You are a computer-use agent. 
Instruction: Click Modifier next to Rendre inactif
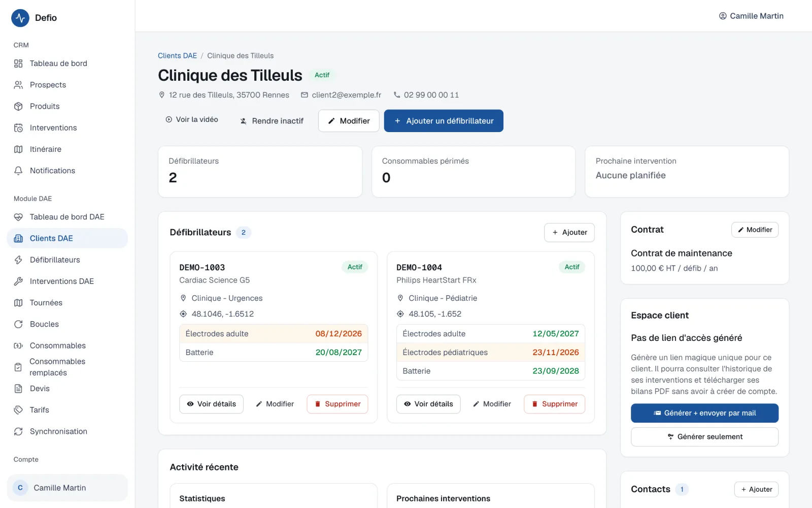349,121
